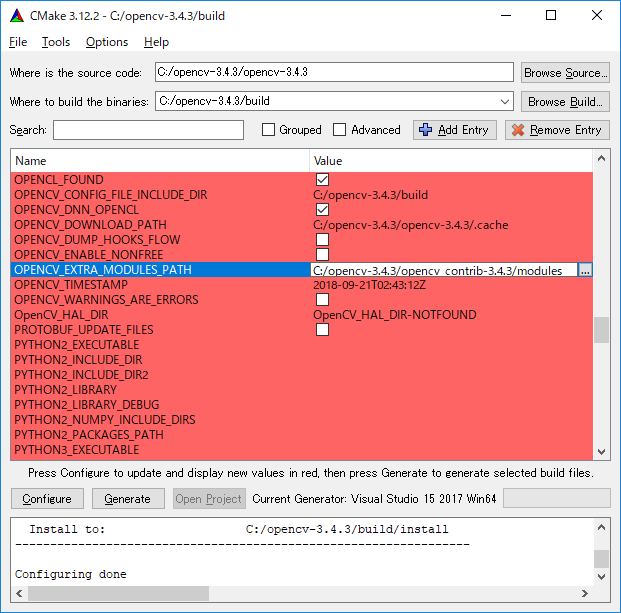This screenshot has height=613, width=621.
Task: Click the OpenCV_HAL_DIR-NOTFOUND value
Action: [394, 315]
